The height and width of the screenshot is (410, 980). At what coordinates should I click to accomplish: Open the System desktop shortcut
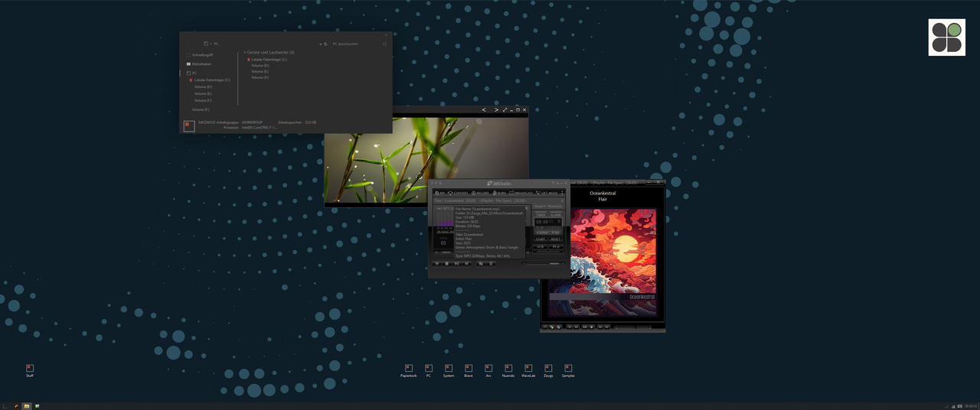pyautogui.click(x=448, y=371)
